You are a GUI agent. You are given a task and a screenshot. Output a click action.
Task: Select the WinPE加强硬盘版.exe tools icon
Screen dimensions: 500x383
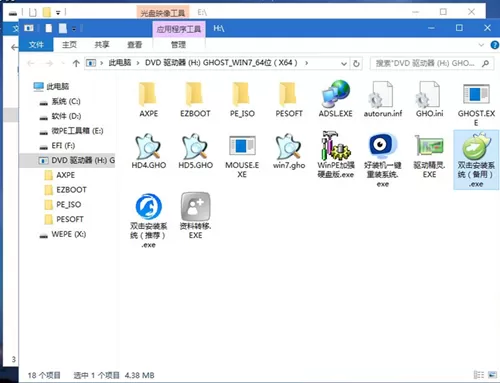(x=336, y=146)
